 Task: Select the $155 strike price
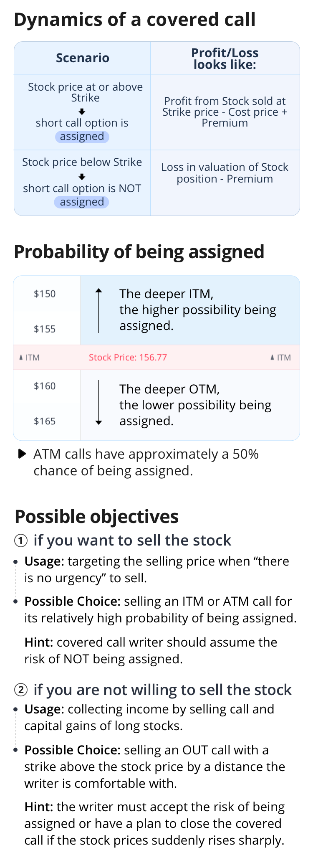45,329
